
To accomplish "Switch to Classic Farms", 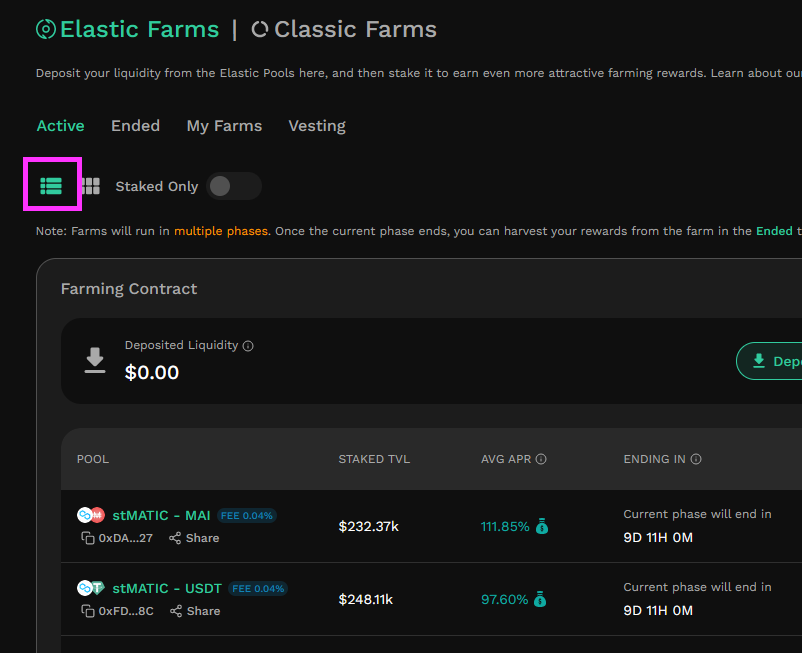I will 344,29.
